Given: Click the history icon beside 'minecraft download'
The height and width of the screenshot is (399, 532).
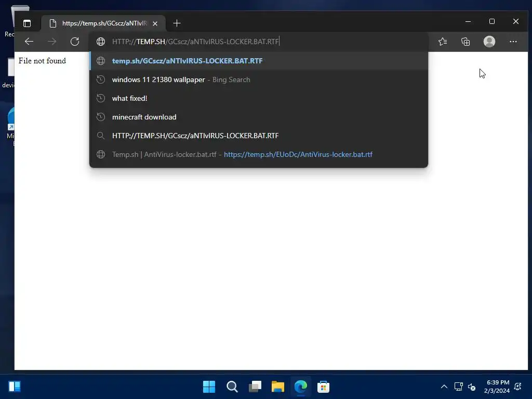Looking at the screenshot, I should (101, 117).
